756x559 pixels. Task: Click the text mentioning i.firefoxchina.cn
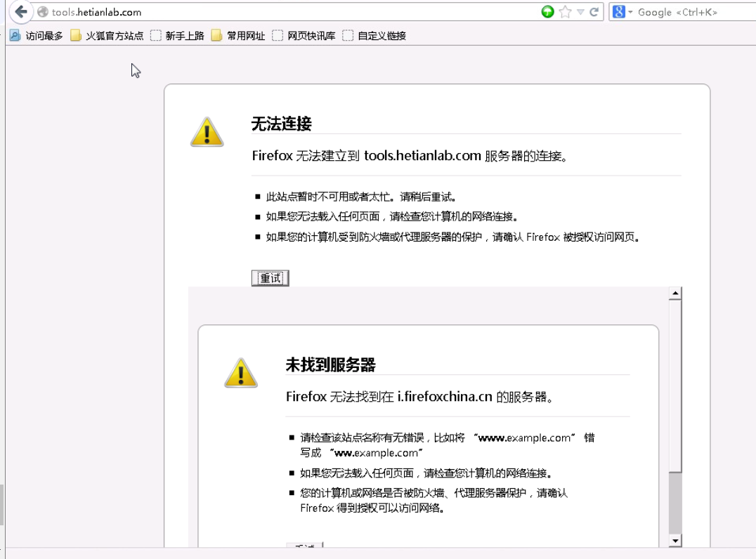(x=419, y=397)
